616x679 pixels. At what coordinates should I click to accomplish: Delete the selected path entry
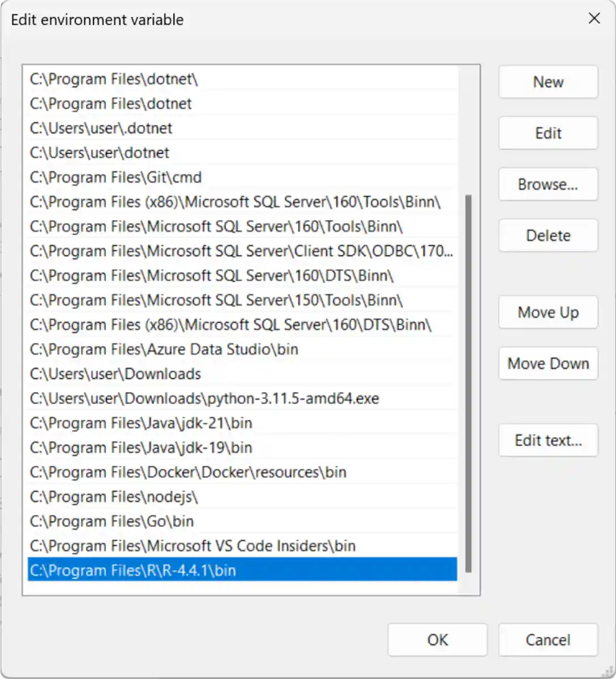[547, 235]
